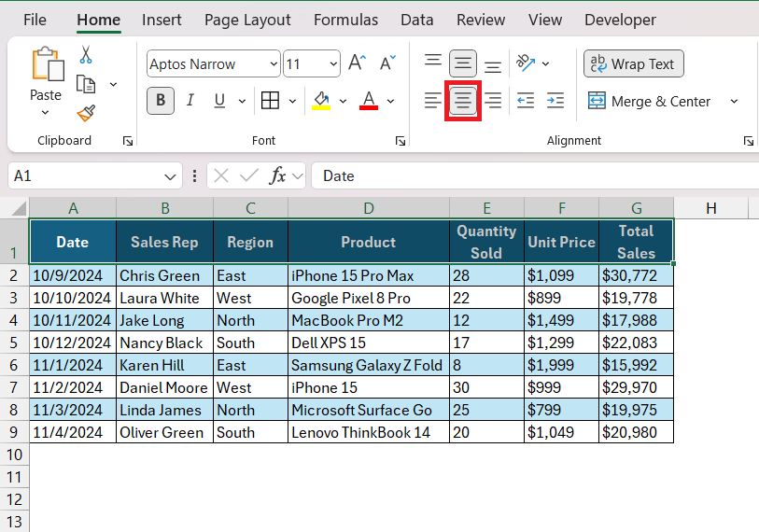Expand Paste options arrow
759x532 pixels.
point(46,112)
